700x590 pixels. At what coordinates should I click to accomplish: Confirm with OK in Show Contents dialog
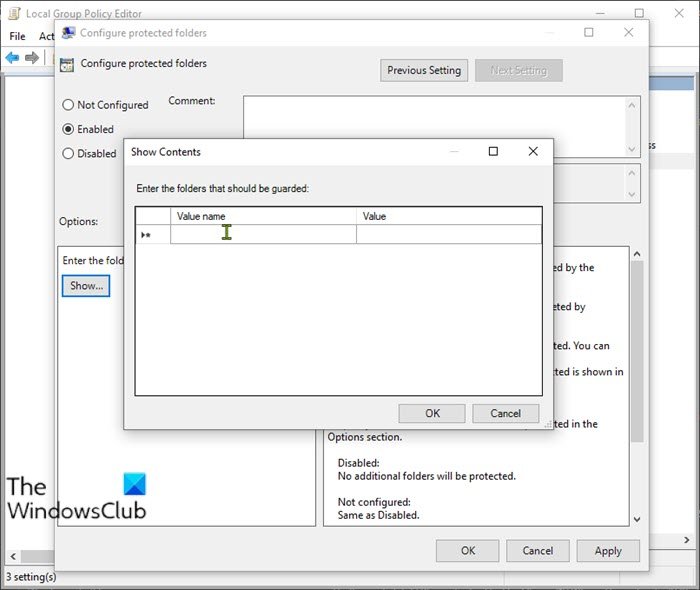tap(432, 413)
